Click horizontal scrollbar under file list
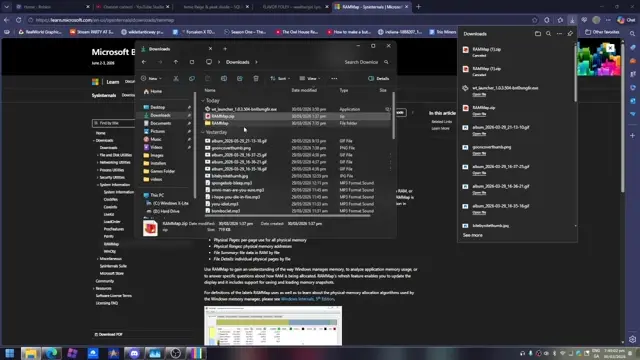Screen dimensions: 640x360 (287, 216)
